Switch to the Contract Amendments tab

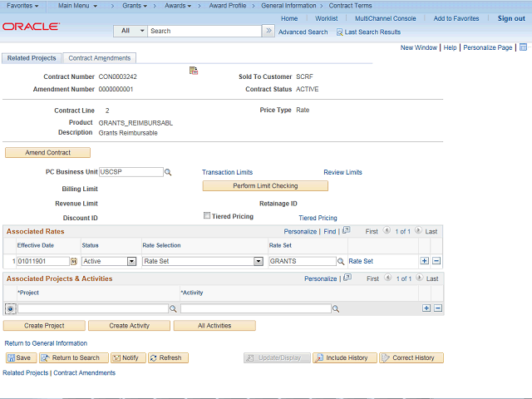pyautogui.click(x=99, y=58)
